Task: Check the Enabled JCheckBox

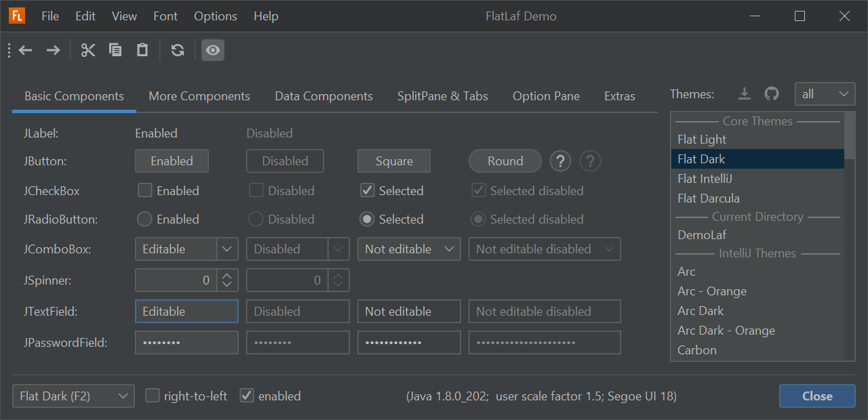Action: tap(145, 190)
